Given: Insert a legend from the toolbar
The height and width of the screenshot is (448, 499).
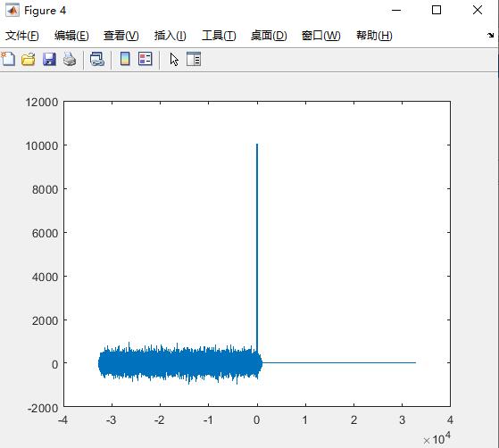Looking at the screenshot, I should click(146, 59).
